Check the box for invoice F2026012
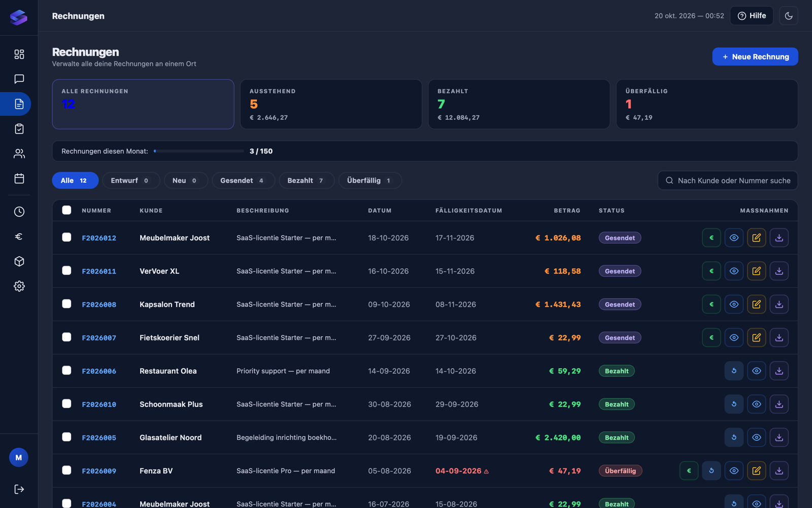The height and width of the screenshot is (508, 812). click(66, 237)
